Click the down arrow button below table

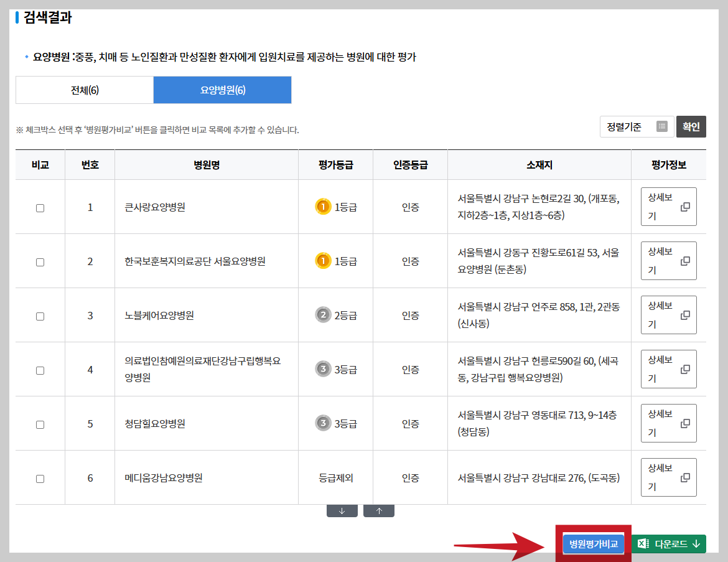(342, 511)
